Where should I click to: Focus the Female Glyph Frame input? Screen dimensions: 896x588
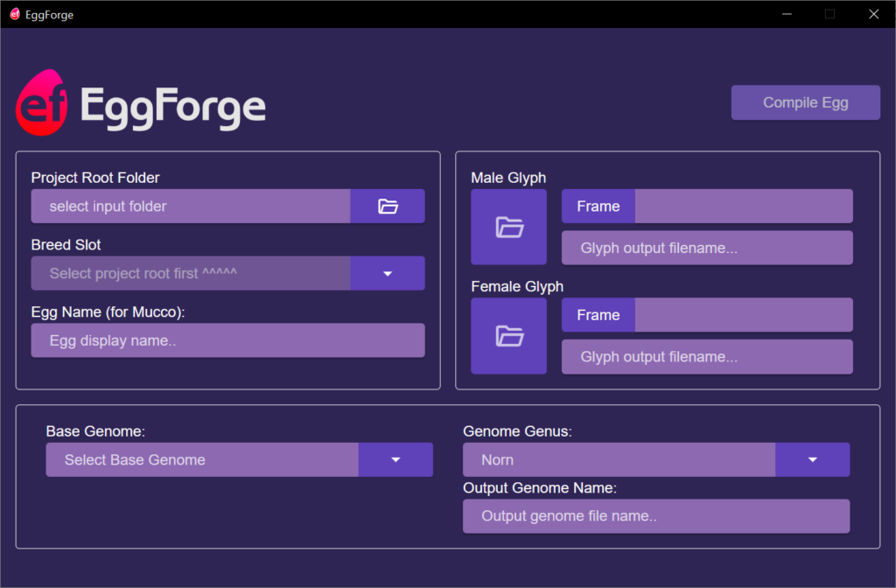(744, 315)
